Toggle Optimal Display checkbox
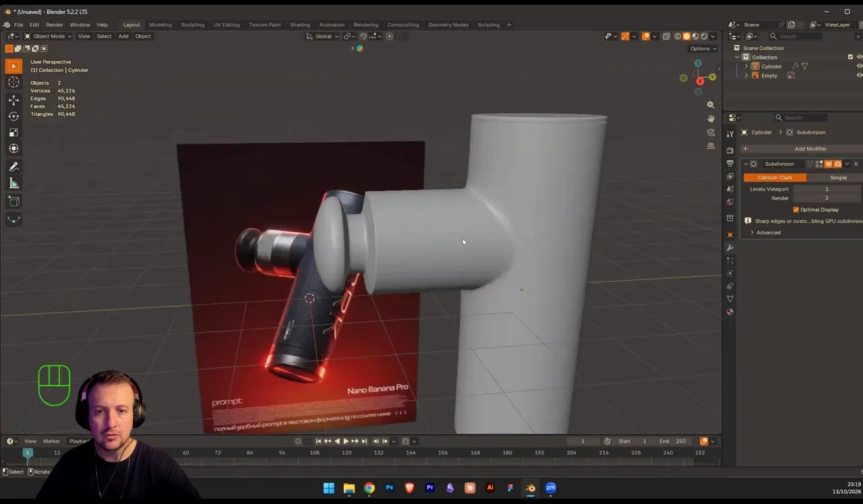 [796, 210]
